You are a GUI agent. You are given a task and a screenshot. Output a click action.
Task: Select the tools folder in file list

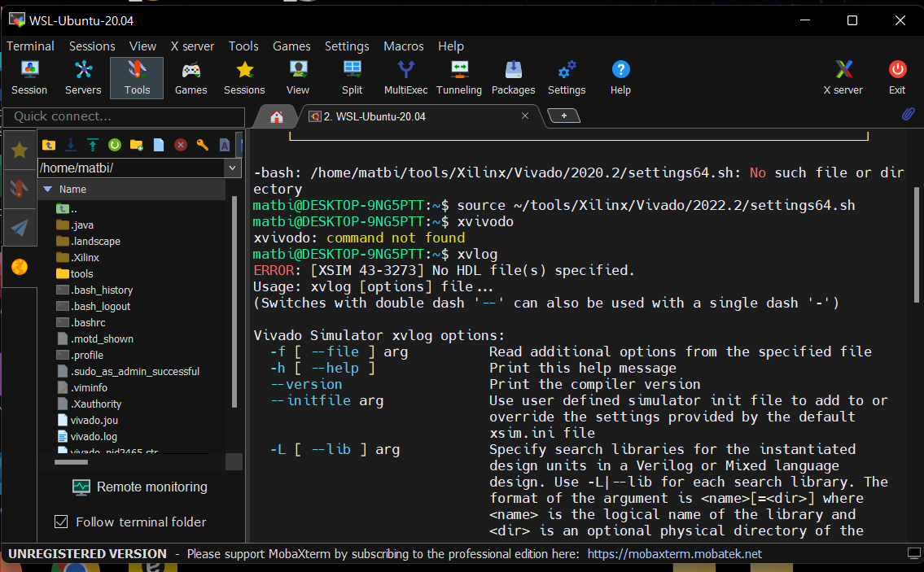(x=81, y=274)
